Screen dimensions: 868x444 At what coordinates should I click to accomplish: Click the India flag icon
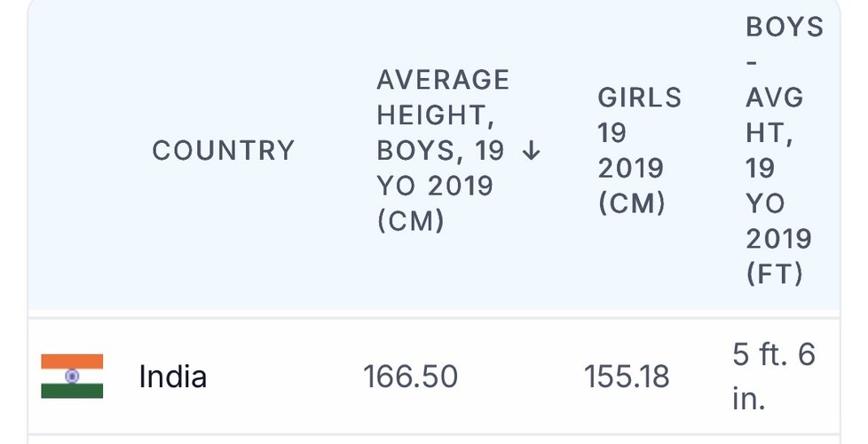pos(72,377)
